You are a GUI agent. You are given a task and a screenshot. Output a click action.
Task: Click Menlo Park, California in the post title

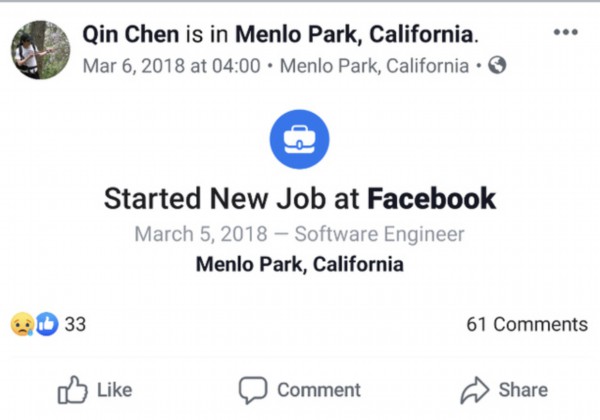click(355, 35)
